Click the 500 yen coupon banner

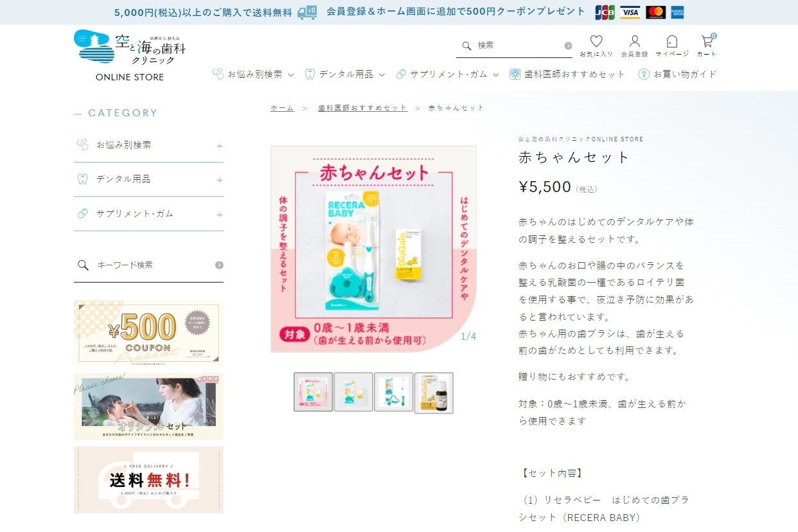[x=148, y=333]
